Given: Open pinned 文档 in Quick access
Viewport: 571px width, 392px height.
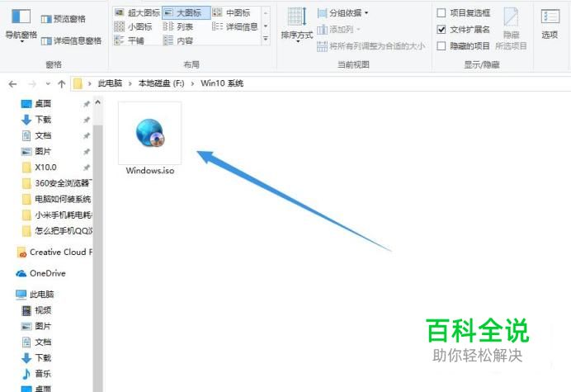Looking at the screenshot, I should point(43,135).
